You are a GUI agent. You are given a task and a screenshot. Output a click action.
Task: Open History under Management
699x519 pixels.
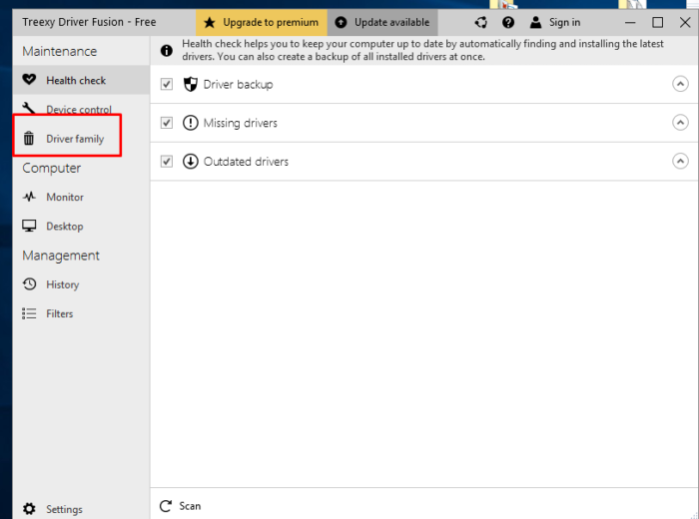tap(81, 284)
